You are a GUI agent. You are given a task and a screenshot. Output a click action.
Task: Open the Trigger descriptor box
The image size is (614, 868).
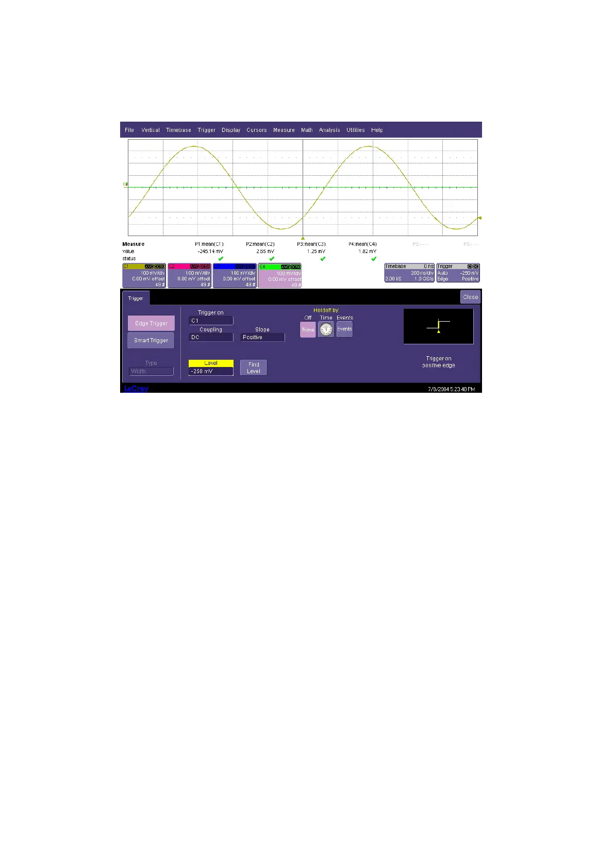458,273
